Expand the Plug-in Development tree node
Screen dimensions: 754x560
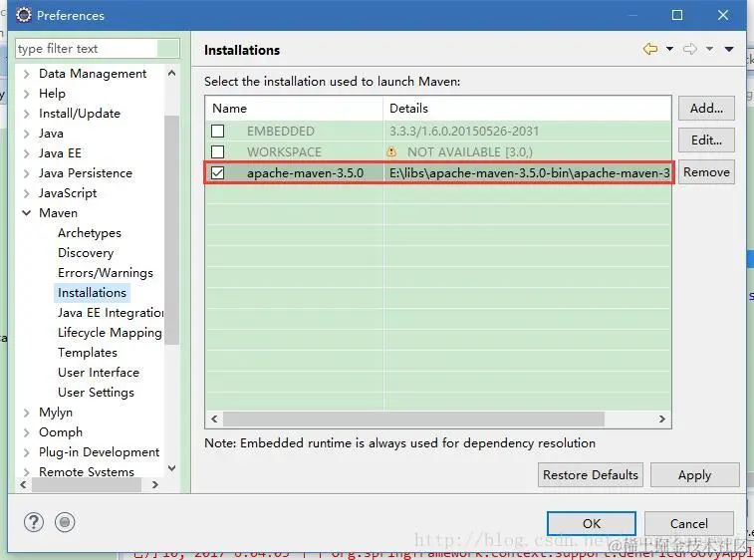pyautogui.click(x=27, y=452)
